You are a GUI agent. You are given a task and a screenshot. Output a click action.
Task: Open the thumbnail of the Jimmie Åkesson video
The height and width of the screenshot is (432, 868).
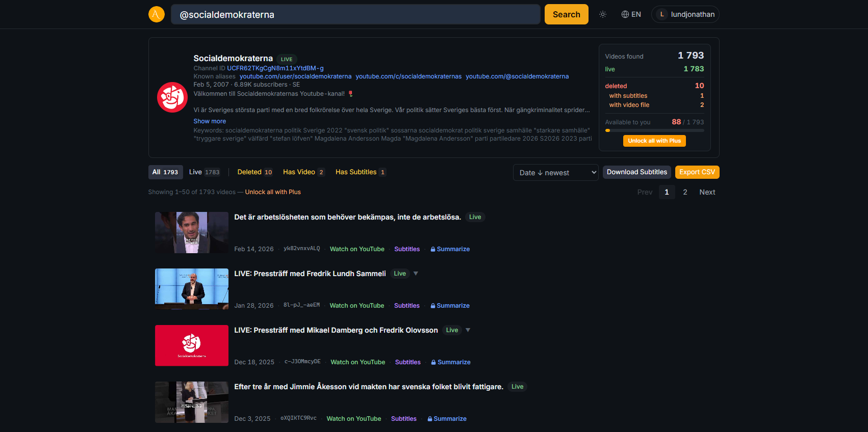click(x=192, y=402)
